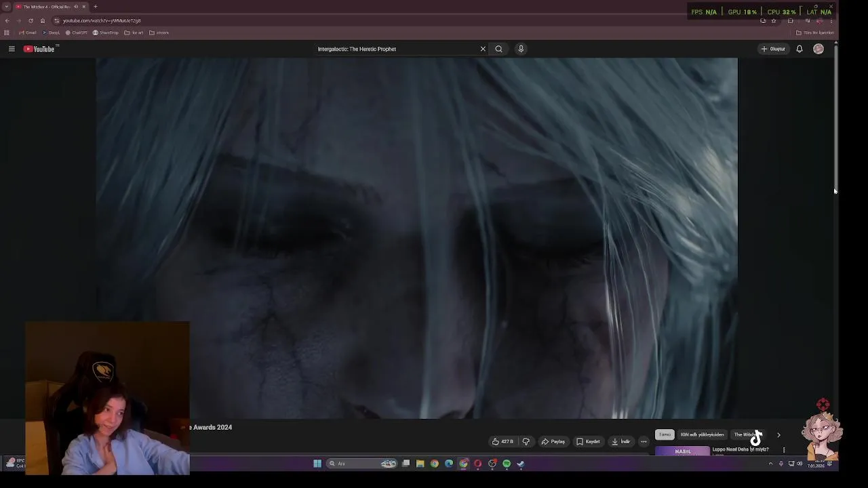868x488 pixels.
Task: Open File Explorer from the taskbar
Action: pos(420,464)
